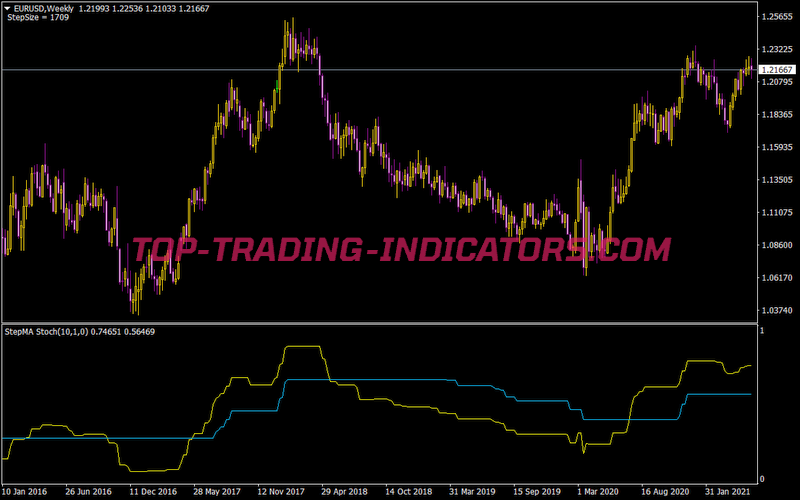Click the 'StepMA Stoch(10,1,0)' indicator label
This screenshot has height=500, width=800.
click(47, 332)
